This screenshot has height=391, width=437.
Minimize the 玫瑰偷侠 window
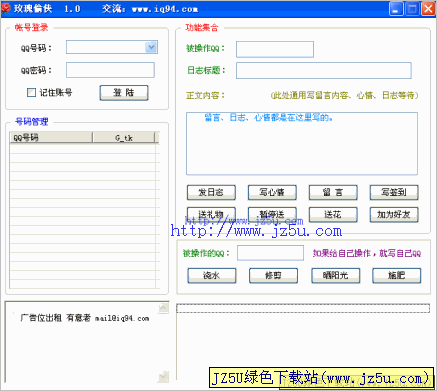tap(396, 9)
